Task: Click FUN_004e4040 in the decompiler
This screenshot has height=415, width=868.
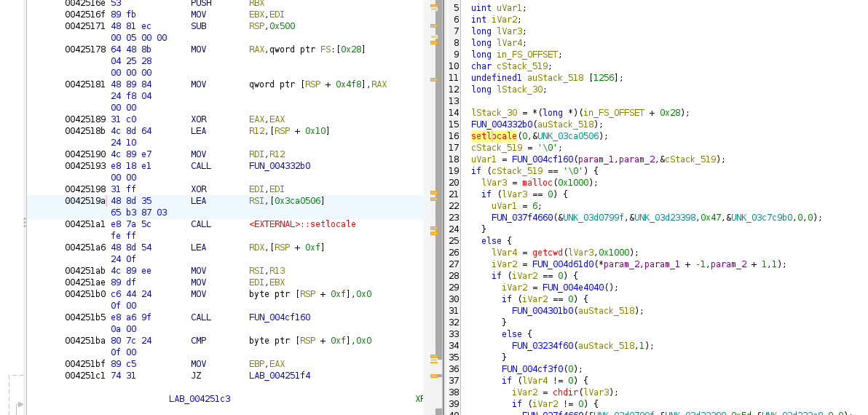Action: coord(572,287)
